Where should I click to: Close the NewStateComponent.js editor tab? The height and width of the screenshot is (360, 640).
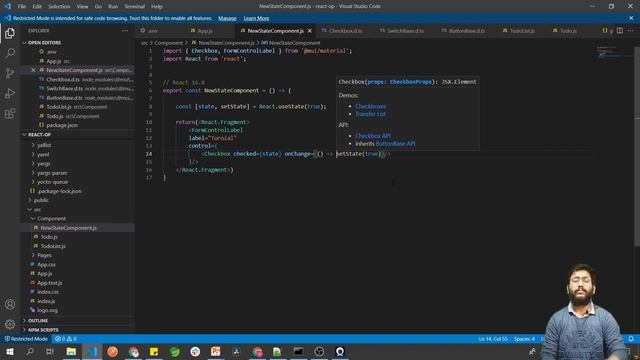coord(309,31)
